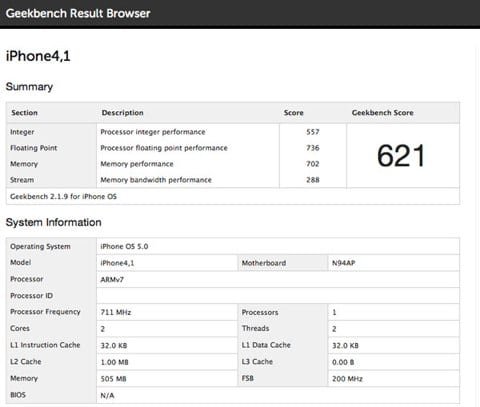
Task: Click the L2 Cache 1.00 MB value
Action: 114,362
